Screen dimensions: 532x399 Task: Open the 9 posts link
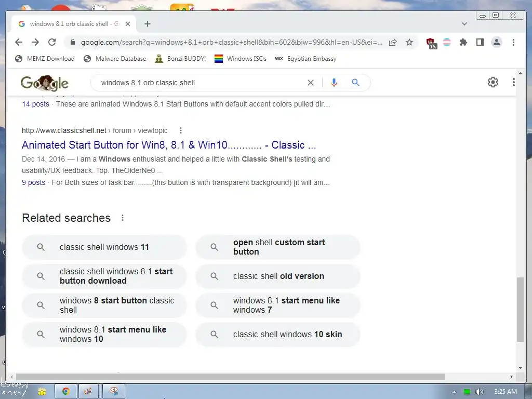(34, 182)
